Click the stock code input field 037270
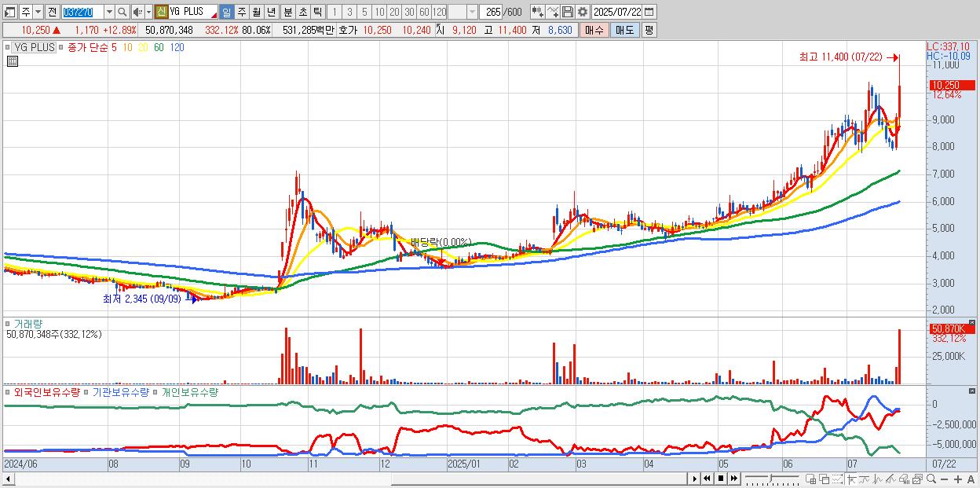The image size is (980, 488). tap(83, 12)
